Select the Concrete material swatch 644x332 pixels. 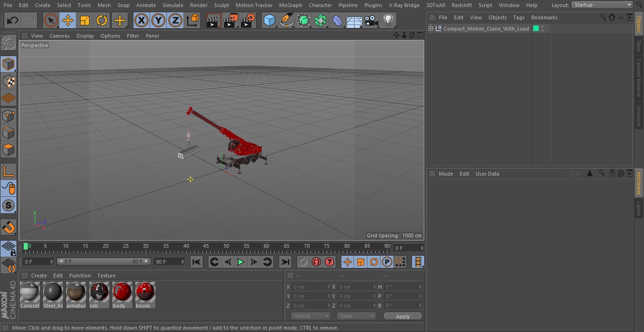[30, 295]
